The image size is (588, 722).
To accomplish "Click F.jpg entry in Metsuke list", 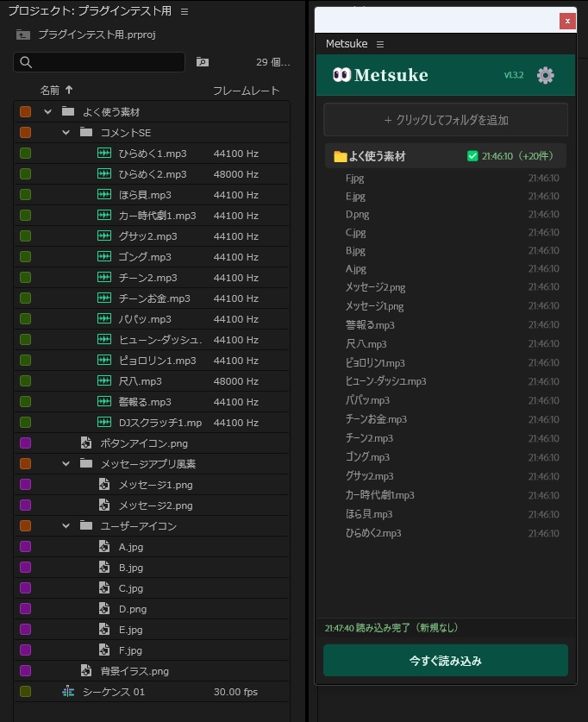I will pyautogui.click(x=354, y=179).
